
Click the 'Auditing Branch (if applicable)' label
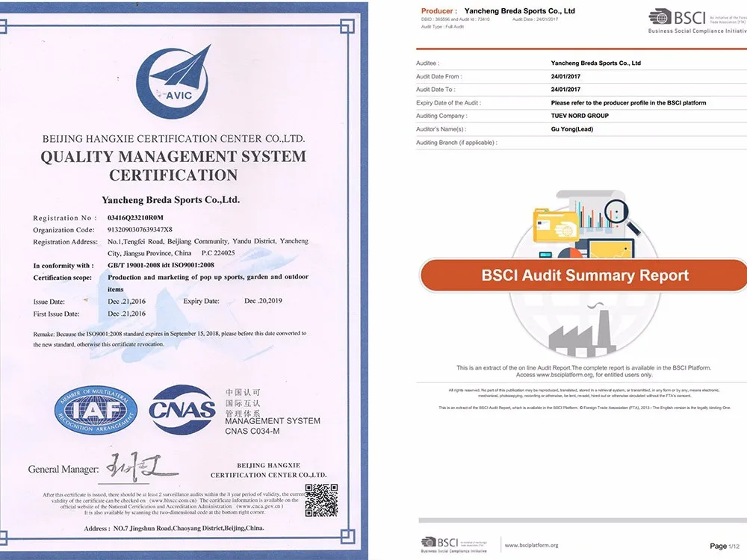click(456, 143)
